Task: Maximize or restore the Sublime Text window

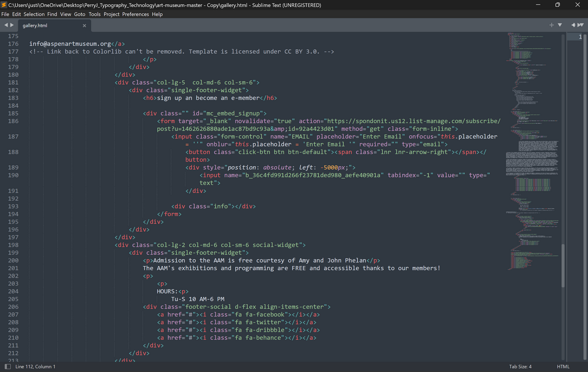Action: pos(557,5)
